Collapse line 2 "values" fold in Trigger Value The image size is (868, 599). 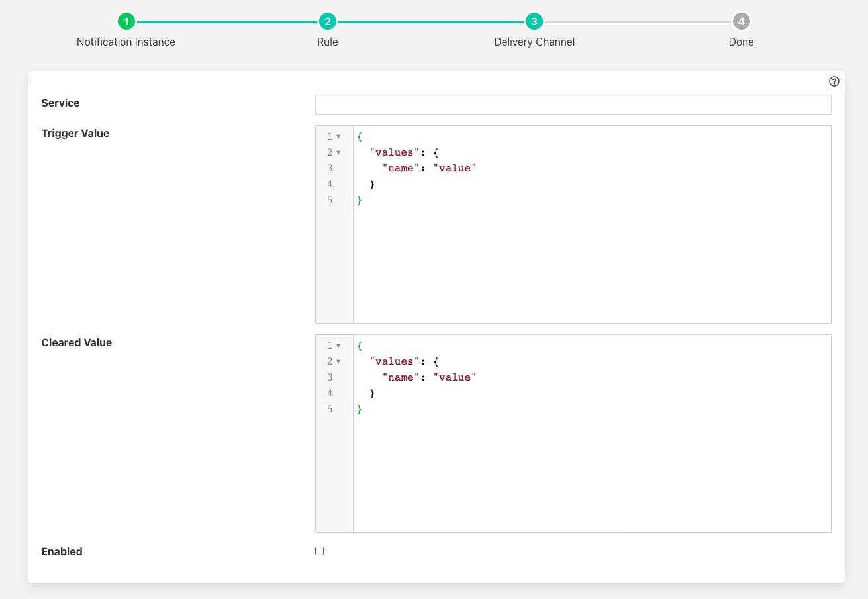click(338, 152)
